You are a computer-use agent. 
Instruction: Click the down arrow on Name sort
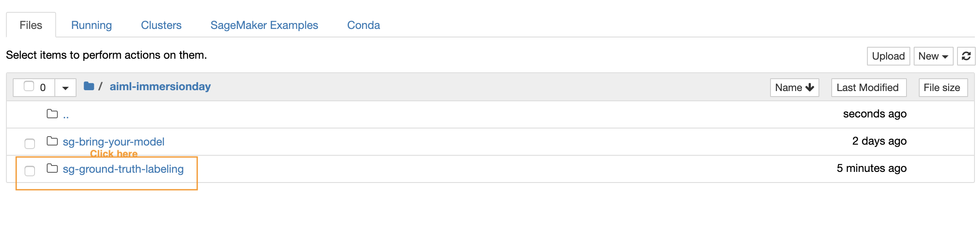click(x=810, y=87)
